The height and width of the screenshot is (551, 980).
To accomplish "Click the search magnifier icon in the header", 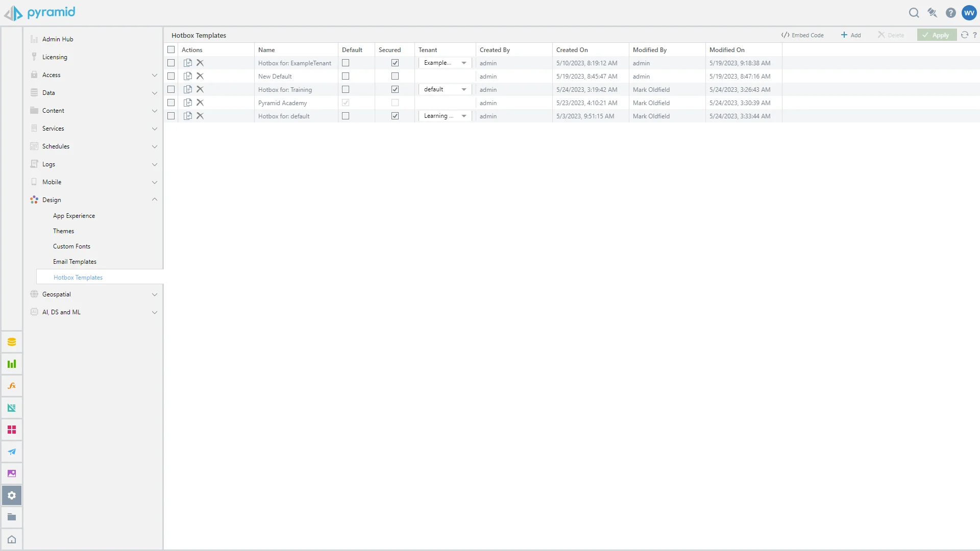I will [914, 13].
